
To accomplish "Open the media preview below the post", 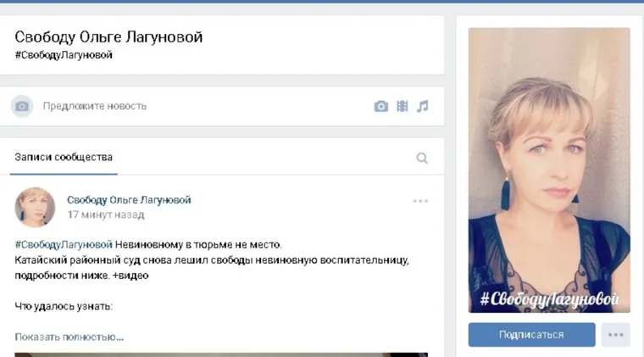I will coord(221,354).
